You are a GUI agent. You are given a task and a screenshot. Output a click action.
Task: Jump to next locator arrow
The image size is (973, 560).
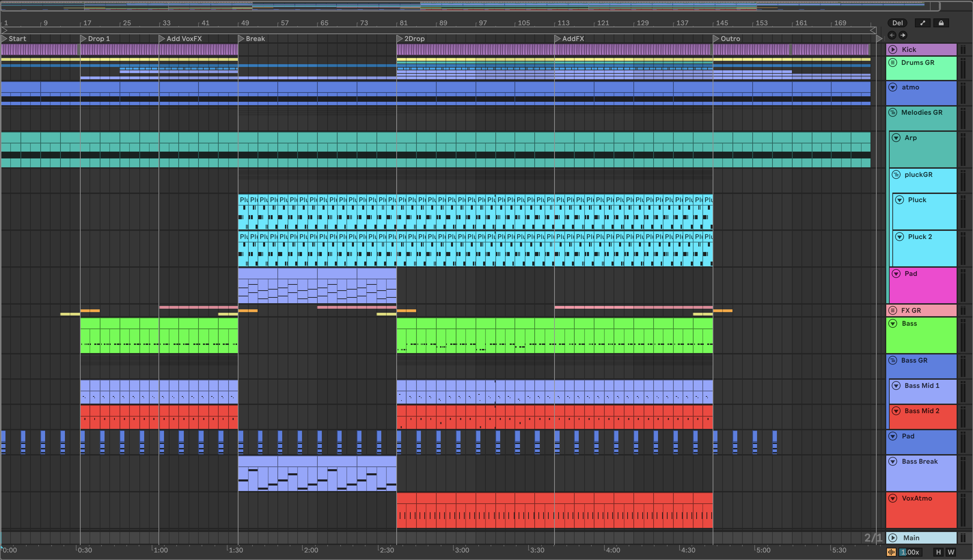903,36
